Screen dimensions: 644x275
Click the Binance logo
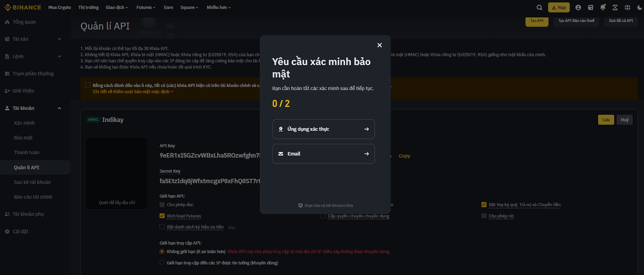pos(23,7)
